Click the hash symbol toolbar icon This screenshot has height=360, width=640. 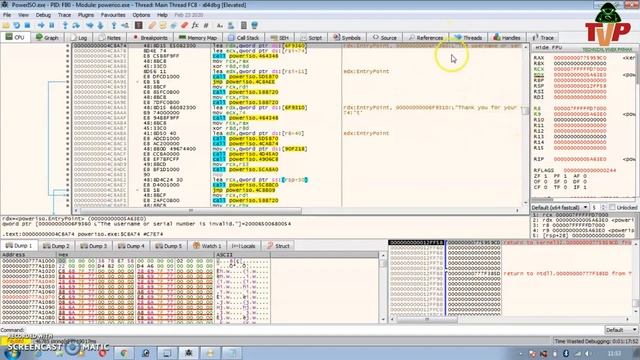[206, 25]
